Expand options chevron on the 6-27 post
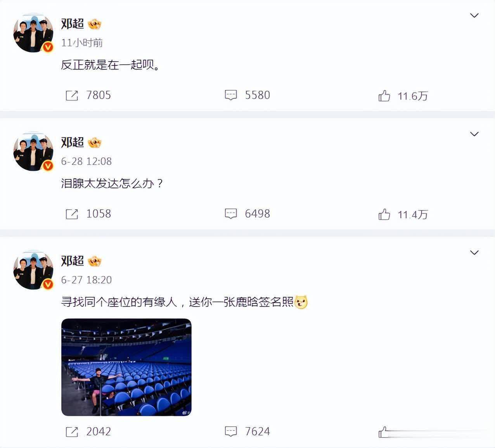Screen dimensions: 495x448 coord(474,253)
